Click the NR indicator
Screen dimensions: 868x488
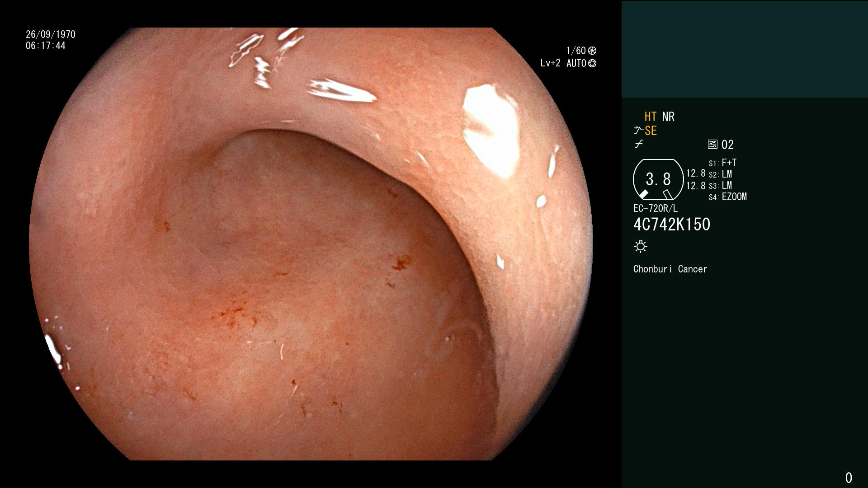click(x=668, y=117)
